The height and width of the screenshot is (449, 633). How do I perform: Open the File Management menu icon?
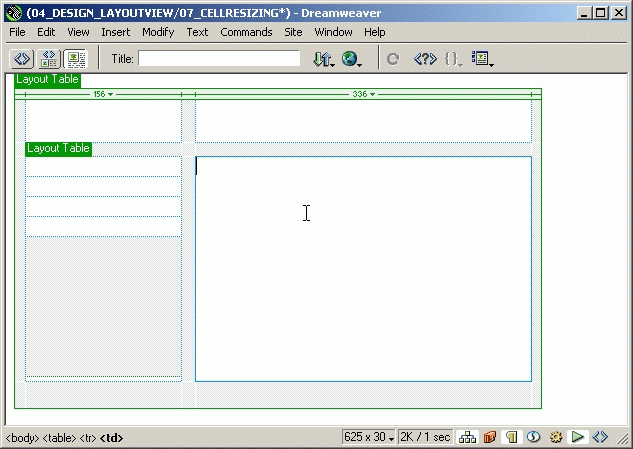[324, 59]
